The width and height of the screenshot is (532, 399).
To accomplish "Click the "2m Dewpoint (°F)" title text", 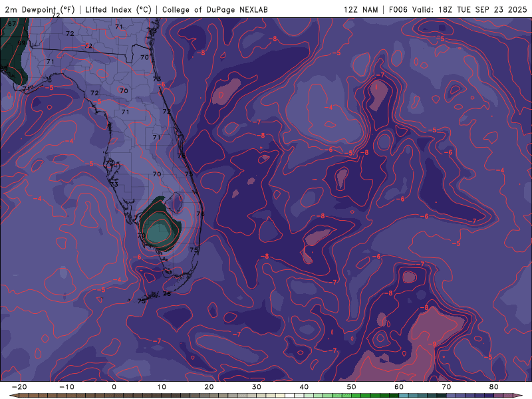I will click(40, 9).
